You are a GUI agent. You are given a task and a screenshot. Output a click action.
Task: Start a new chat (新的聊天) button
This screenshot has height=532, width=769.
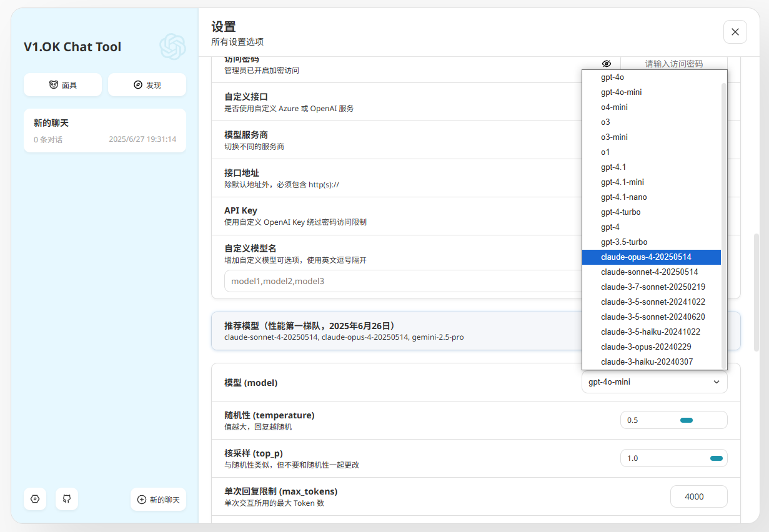pos(159,500)
